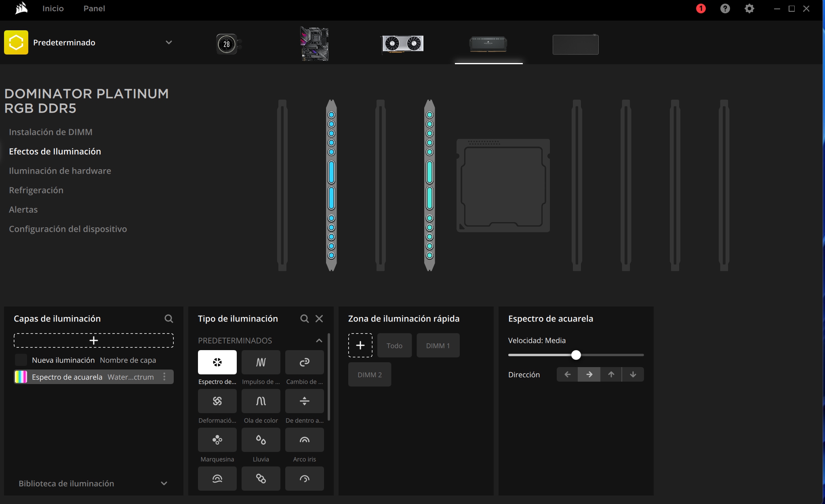Adjust the Velocidad speed slider handle
Viewport: 825px width, 504px height.
(x=576, y=355)
